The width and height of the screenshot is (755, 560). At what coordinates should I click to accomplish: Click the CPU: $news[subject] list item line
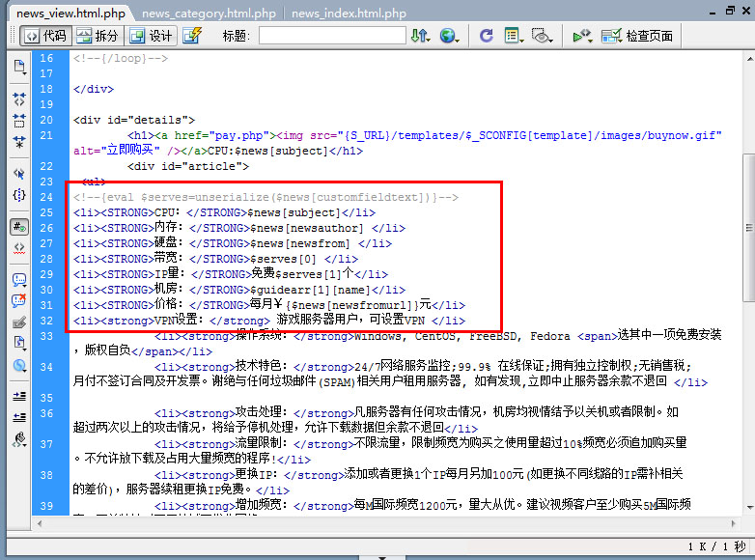pos(224,212)
